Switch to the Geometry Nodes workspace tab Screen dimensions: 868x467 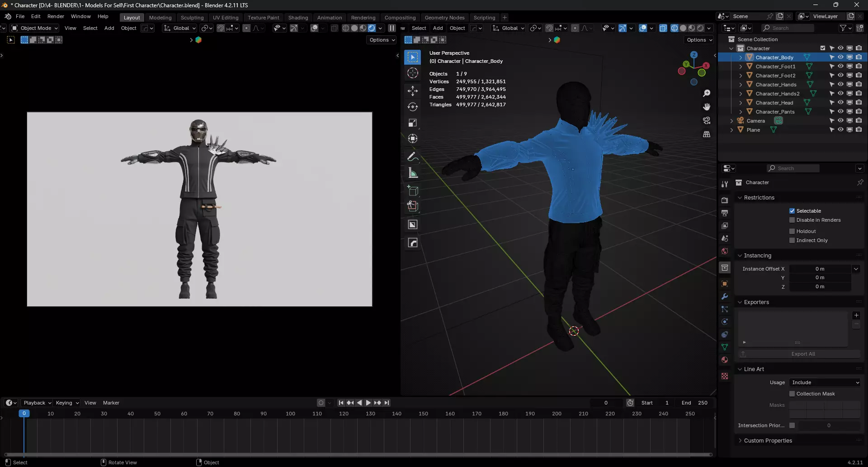444,18
